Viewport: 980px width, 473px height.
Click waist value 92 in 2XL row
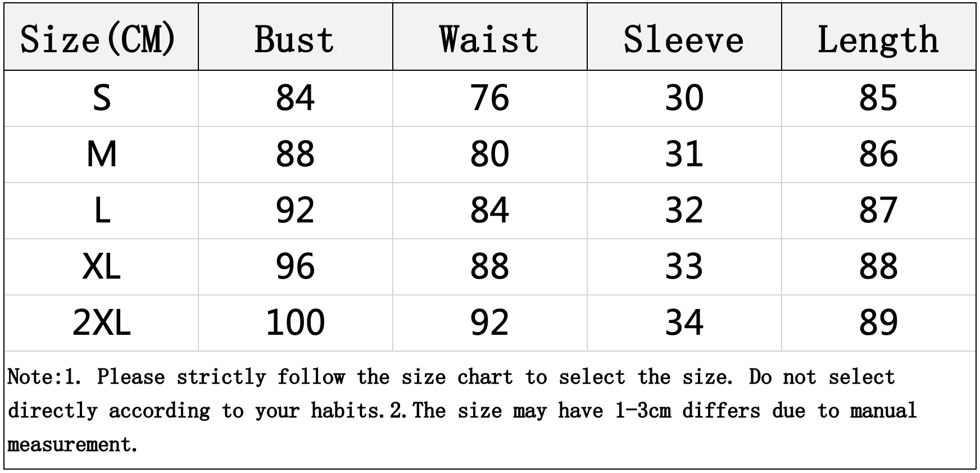pos(489,322)
